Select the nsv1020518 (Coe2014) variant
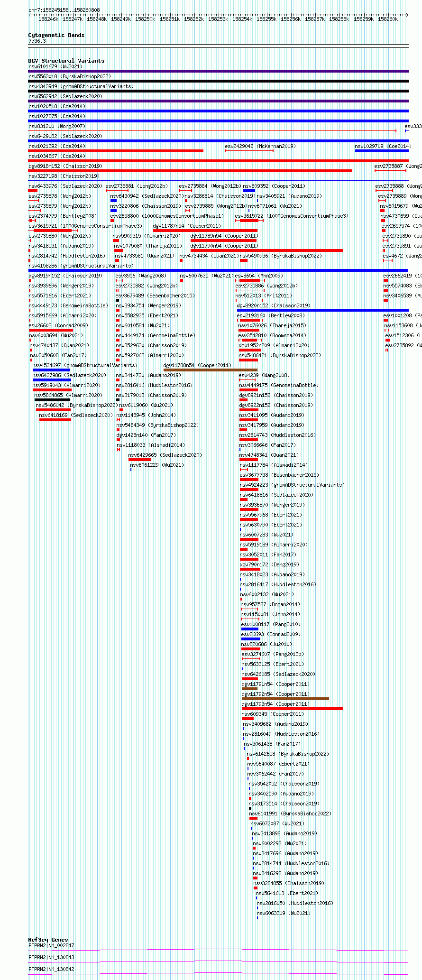This screenshot has width=422, height=980. tap(56, 106)
